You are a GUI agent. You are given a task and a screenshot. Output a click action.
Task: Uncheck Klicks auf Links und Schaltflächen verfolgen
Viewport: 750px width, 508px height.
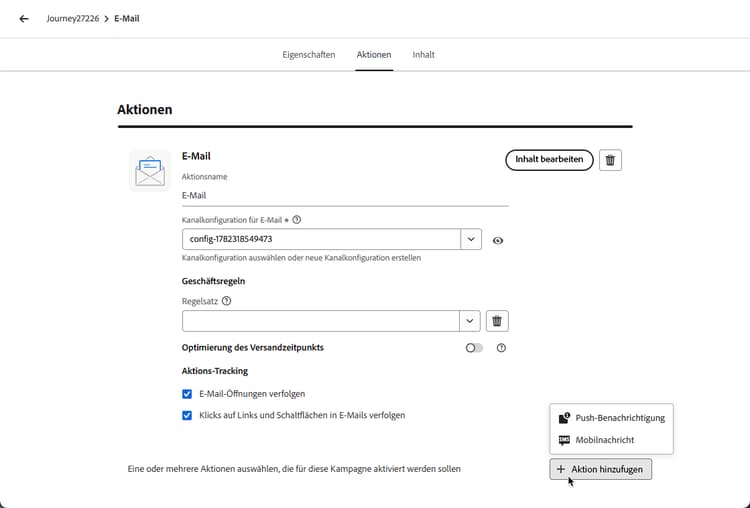tap(187, 415)
